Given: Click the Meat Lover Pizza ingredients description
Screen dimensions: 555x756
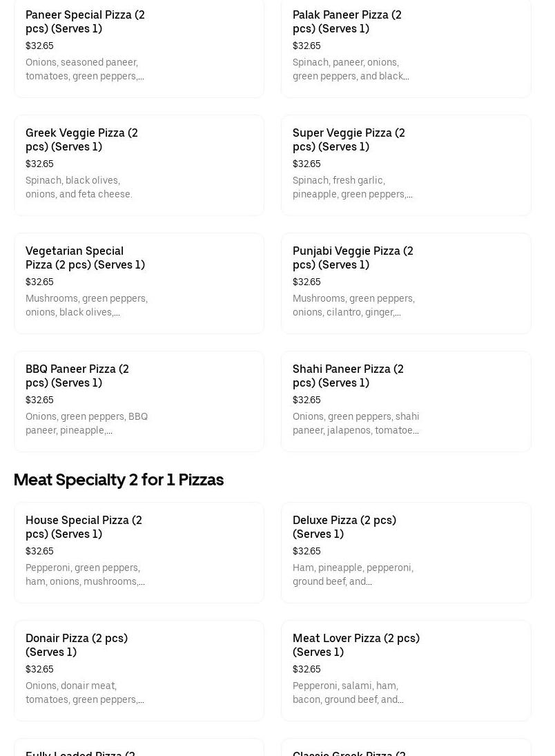Looking at the screenshot, I should (348, 692).
